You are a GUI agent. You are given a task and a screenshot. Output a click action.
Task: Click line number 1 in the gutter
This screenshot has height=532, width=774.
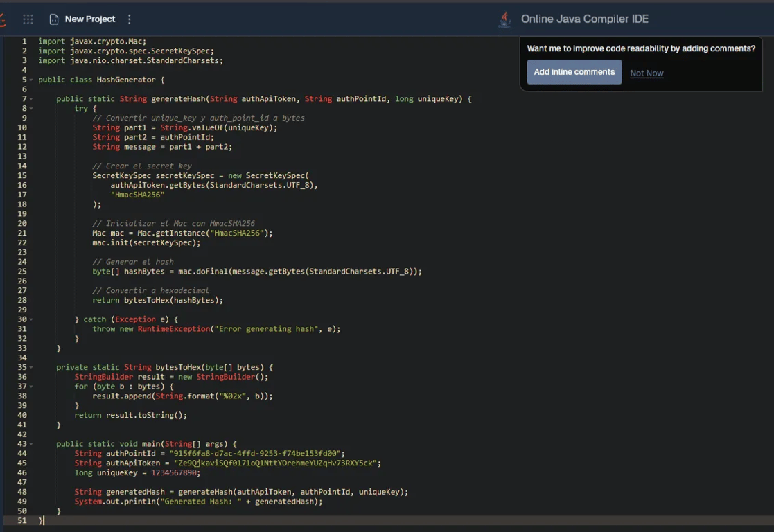point(24,42)
